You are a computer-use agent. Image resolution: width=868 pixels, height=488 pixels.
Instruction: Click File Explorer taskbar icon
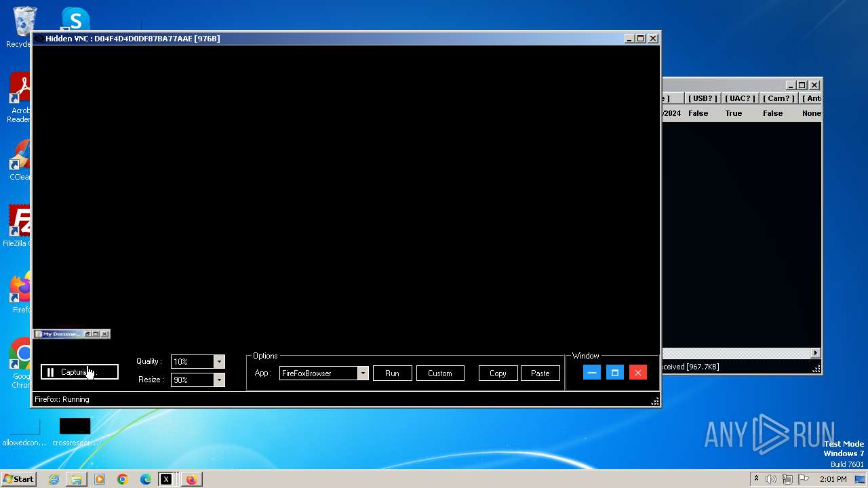[x=77, y=479]
